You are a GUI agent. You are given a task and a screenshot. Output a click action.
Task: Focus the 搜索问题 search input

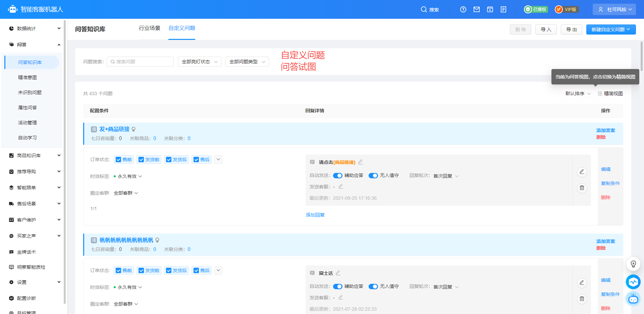coord(140,62)
